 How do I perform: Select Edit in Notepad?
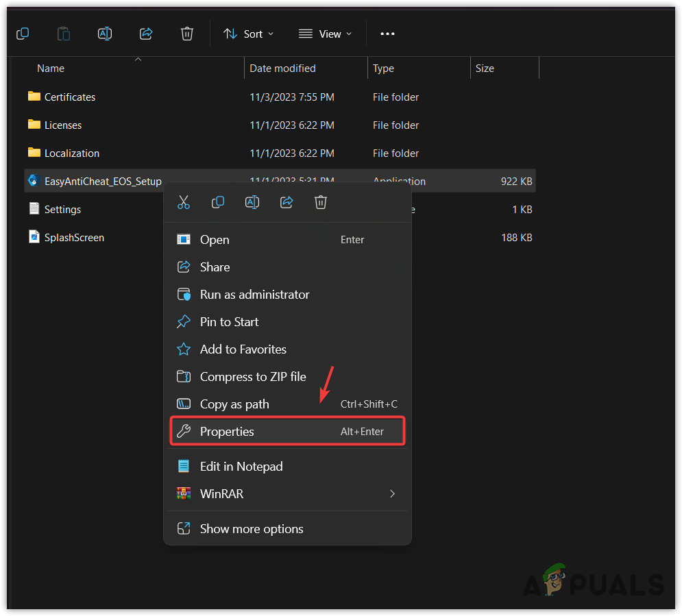pyautogui.click(x=287, y=467)
